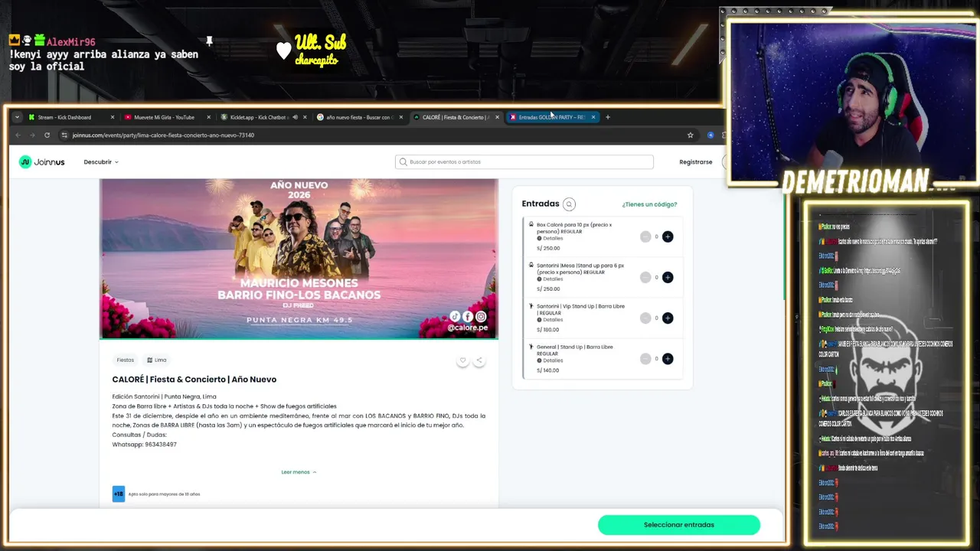
Task: Click the S/ 140.00 price
Action: (548, 370)
